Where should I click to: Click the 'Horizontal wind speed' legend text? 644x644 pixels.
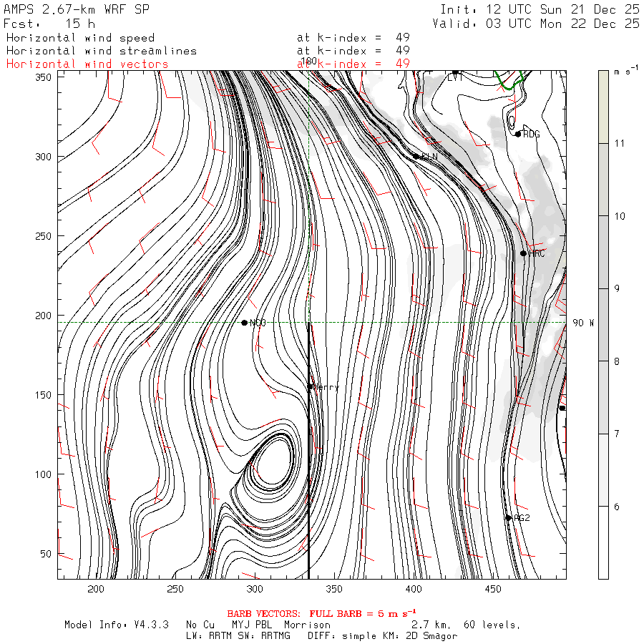(80, 38)
